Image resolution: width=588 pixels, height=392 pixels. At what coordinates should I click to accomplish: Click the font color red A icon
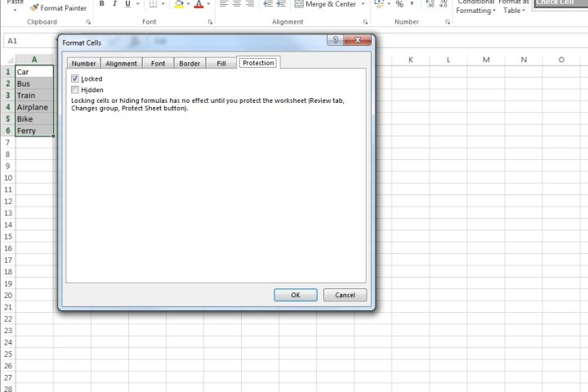(x=198, y=5)
